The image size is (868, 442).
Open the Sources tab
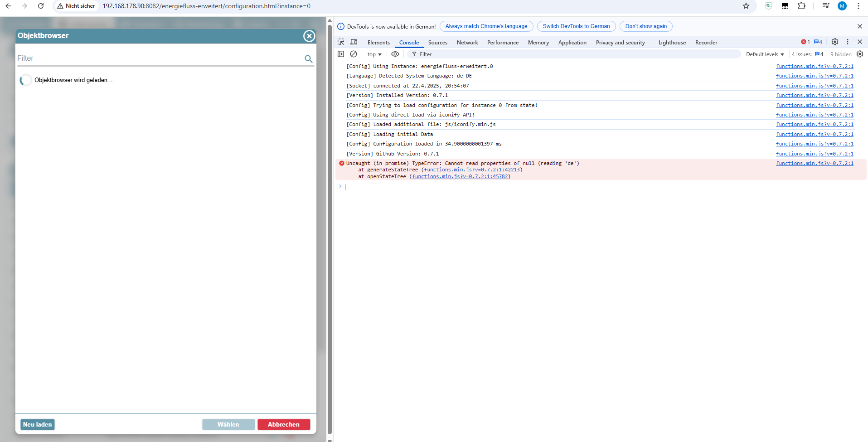point(438,43)
